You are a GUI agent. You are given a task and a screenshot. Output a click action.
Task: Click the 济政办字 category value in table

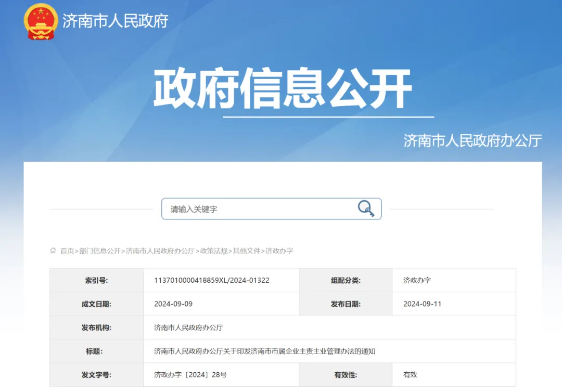pos(417,280)
